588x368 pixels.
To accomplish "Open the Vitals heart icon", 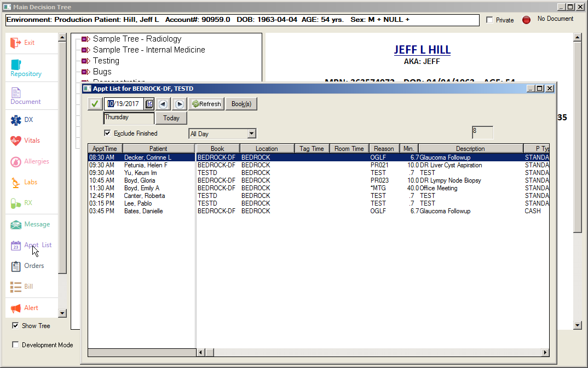I will [x=16, y=141].
